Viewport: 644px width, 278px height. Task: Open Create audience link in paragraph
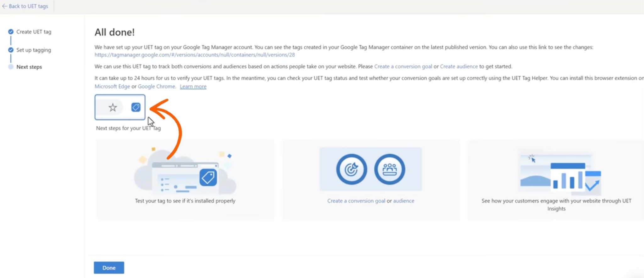tap(459, 66)
